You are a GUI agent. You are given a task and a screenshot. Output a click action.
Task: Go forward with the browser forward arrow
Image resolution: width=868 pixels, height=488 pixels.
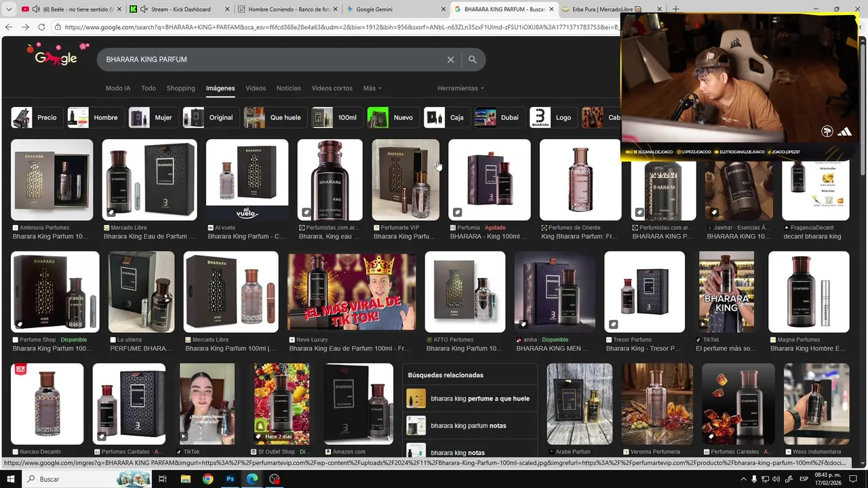(x=25, y=27)
